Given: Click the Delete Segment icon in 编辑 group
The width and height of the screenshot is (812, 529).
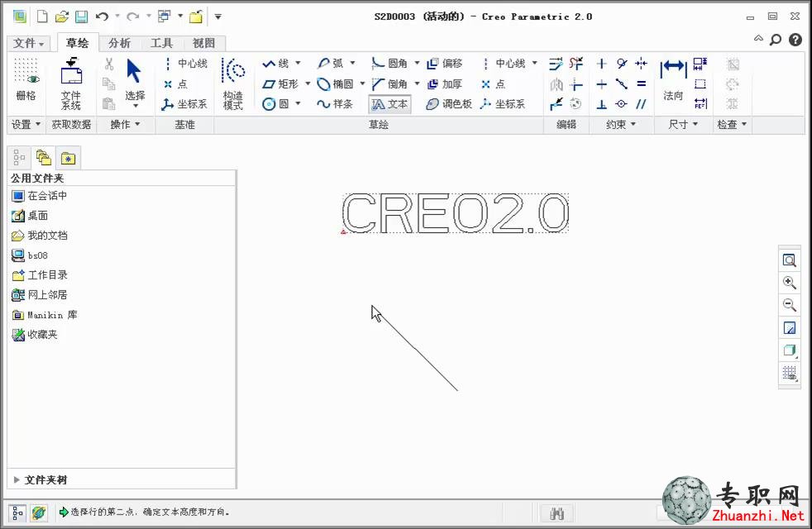Looking at the screenshot, I should pos(576,64).
